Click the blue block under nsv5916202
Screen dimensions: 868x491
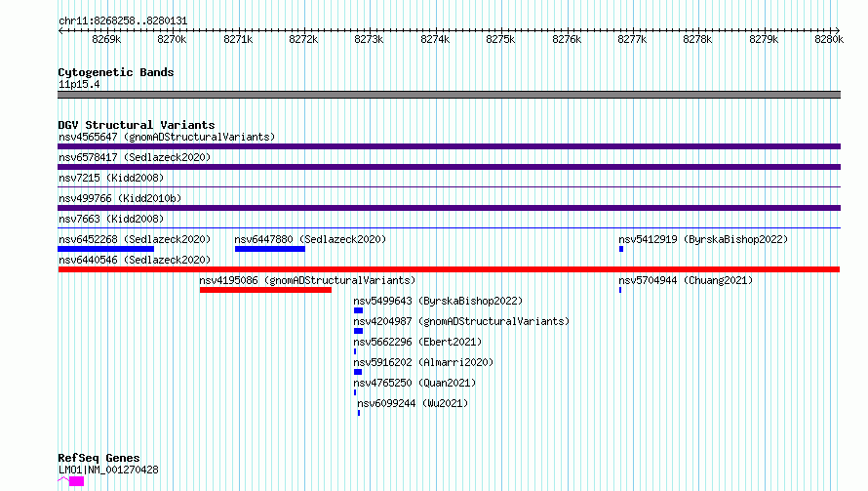(x=358, y=372)
